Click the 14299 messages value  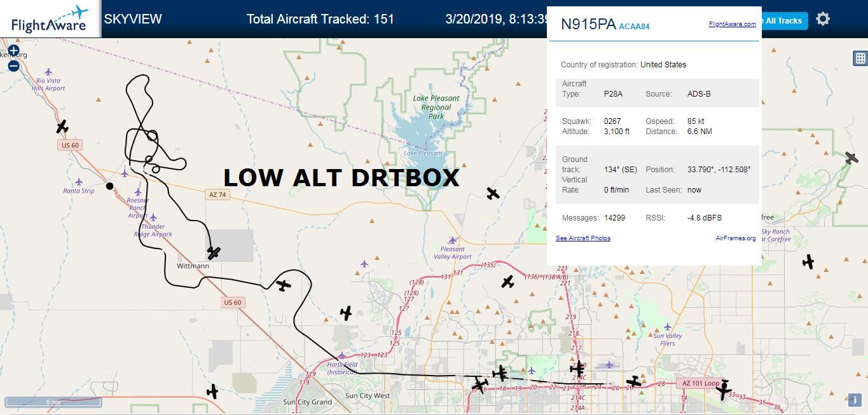(x=615, y=218)
